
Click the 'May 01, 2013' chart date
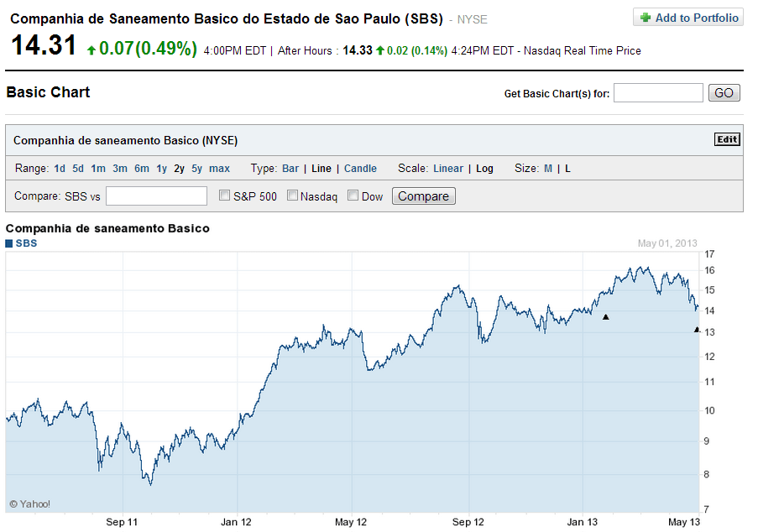[x=667, y=243]
